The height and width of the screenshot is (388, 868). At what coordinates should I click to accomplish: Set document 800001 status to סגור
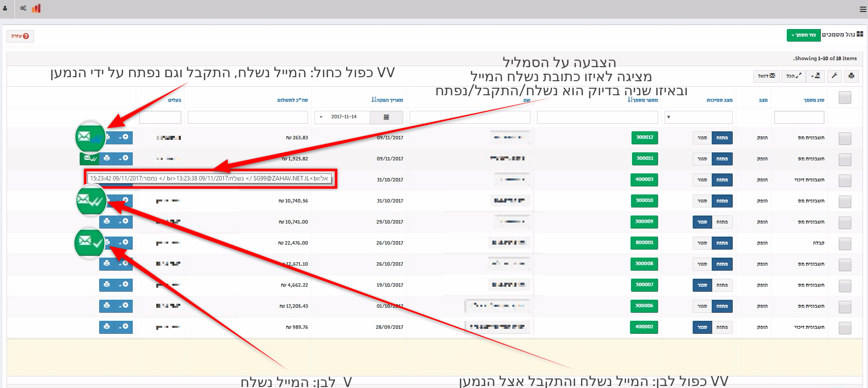click(x=702, y=243)
